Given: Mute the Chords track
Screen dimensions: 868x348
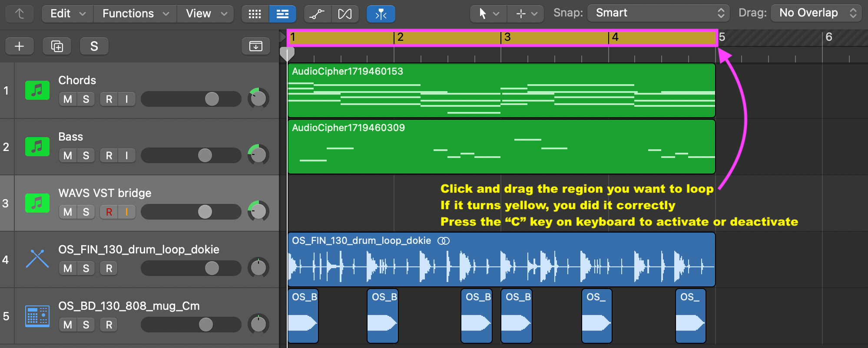Looking at the screenshot, I should point(68,99).
